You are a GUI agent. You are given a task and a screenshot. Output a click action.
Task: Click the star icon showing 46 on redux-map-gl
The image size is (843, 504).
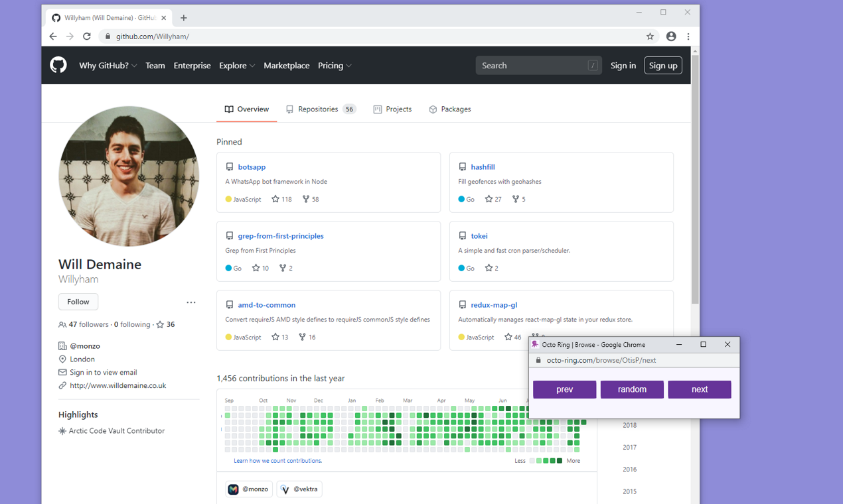[x=508, y=337]
